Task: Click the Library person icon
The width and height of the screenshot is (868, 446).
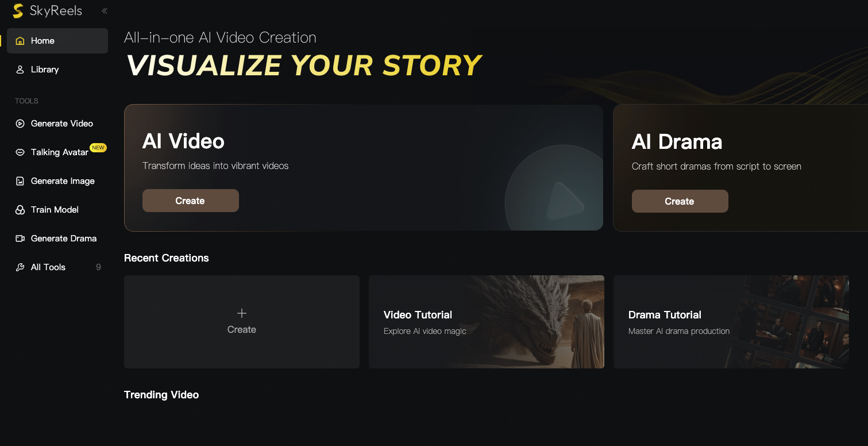Action: point(20,70)
